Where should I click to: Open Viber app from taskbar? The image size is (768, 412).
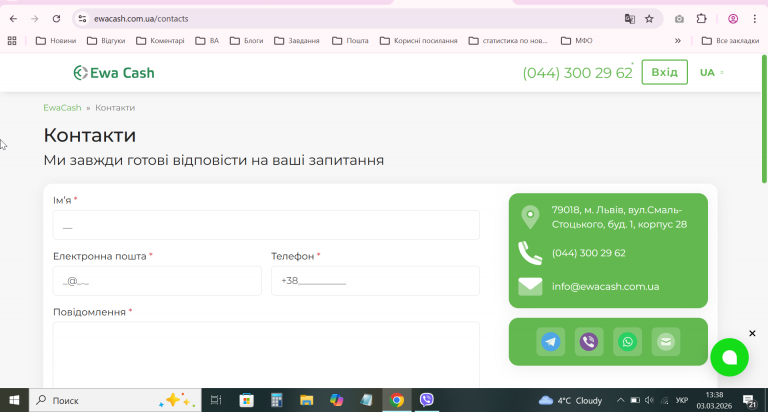[x=427, y=400]
